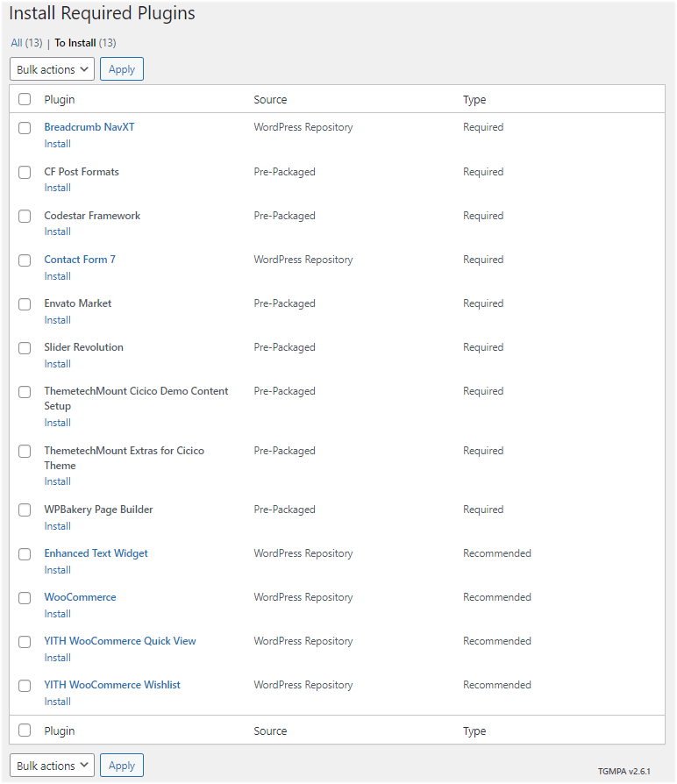
Task: Click the Slider Revolution plugin name
Action: (83, 347)
